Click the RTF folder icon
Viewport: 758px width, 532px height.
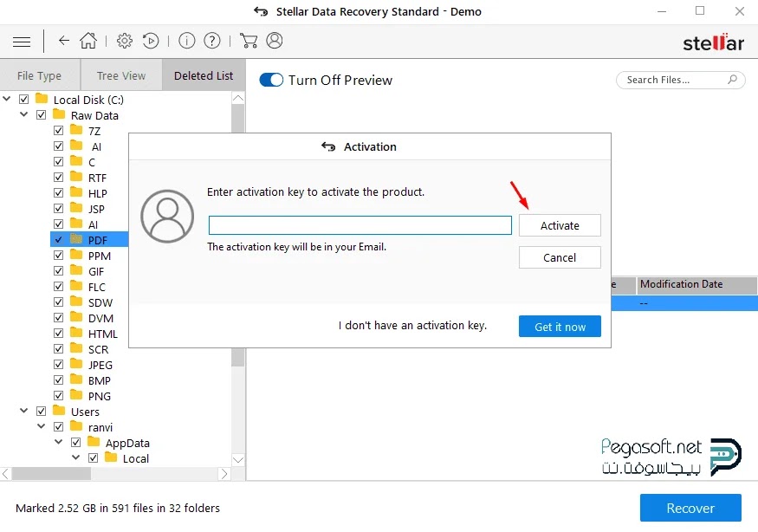(76, 177)
